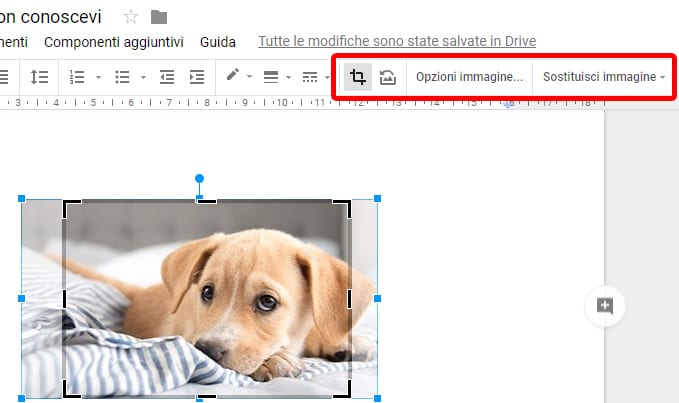This screenshot has width=679, height=403.
Task: Open the border weight tool
Action: [x=270, y=77]
